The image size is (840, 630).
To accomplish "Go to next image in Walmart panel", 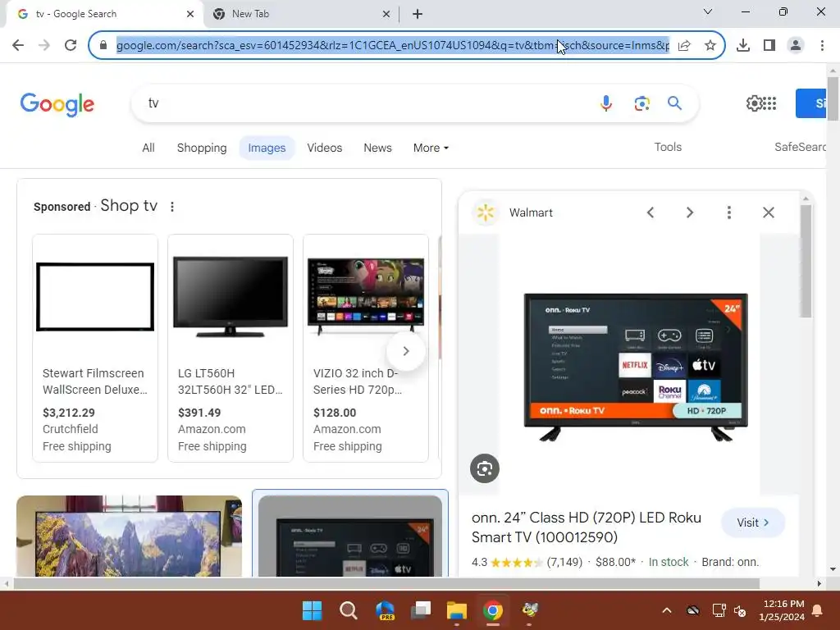I will coord(689,212).
